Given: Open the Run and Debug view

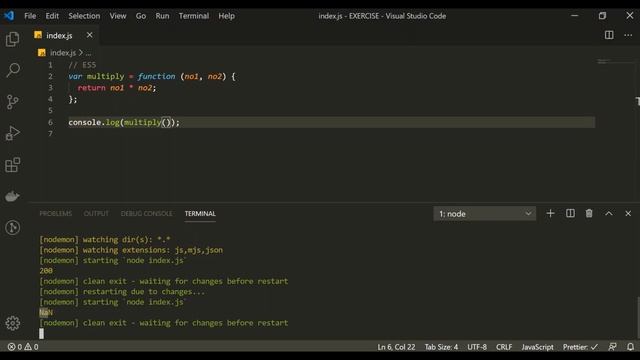Looking at the screenshot, I should [13, 133].
